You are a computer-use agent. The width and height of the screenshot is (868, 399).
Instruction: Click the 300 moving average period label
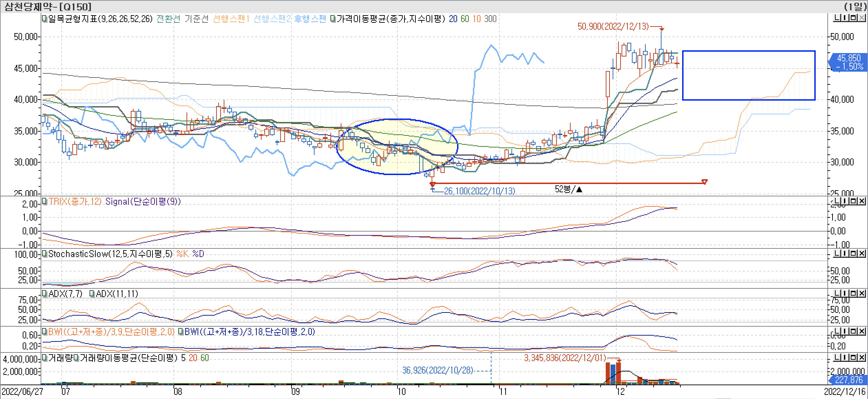[x=490, y=19]
